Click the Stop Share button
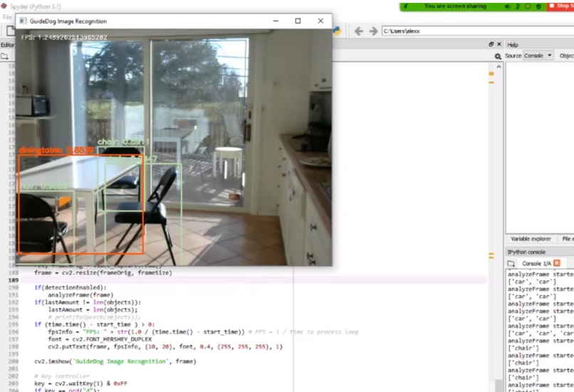 560,6
